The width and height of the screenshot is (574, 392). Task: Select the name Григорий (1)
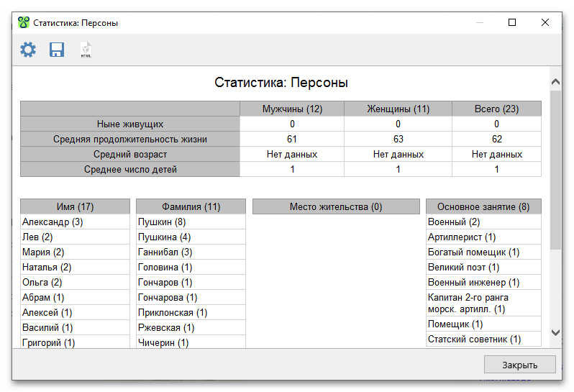(x=75, y=342)
